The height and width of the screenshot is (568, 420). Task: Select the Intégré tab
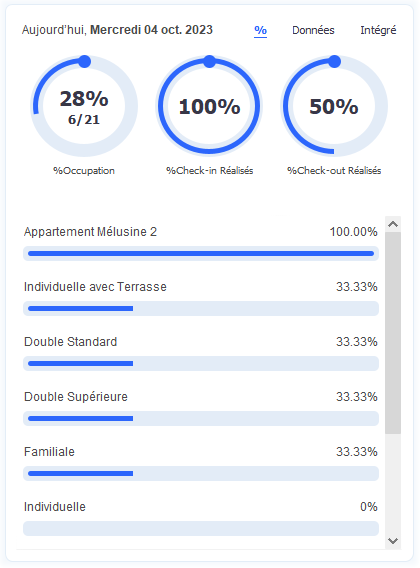[378, 30]
